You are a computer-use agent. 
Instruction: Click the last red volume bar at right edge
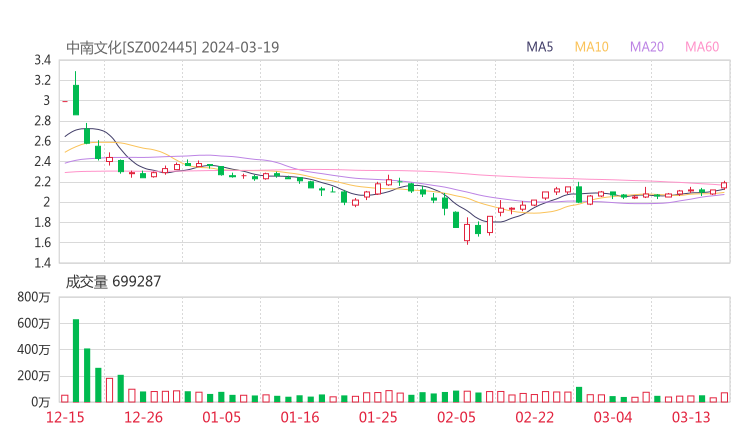[x=724, y=398]
